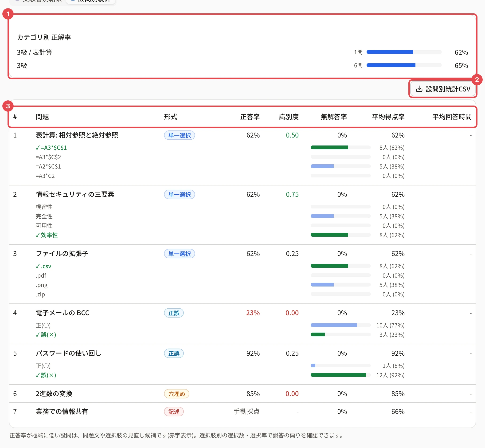Select the correct answer 効率性
The image size is (485, 448).
tap(47, 235)
